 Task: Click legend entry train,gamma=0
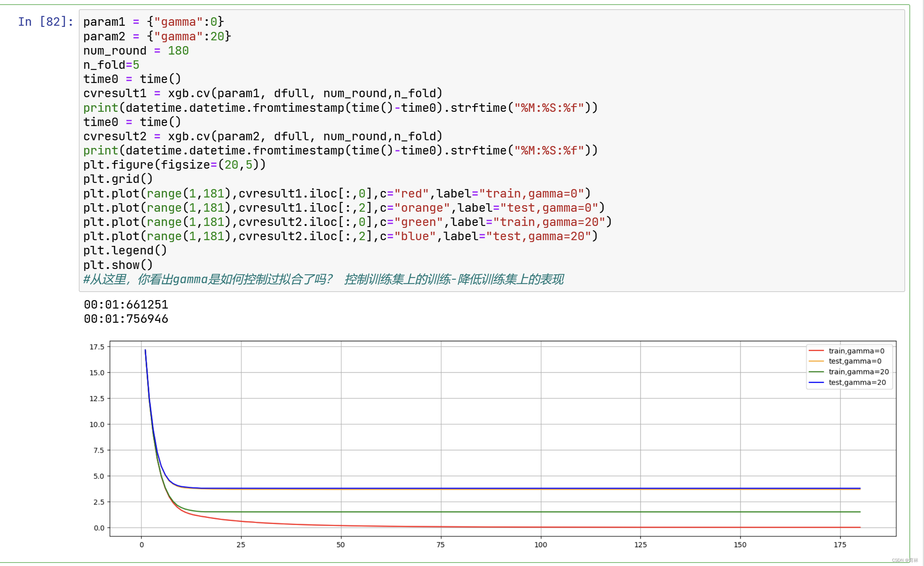[x=856, y=351]
